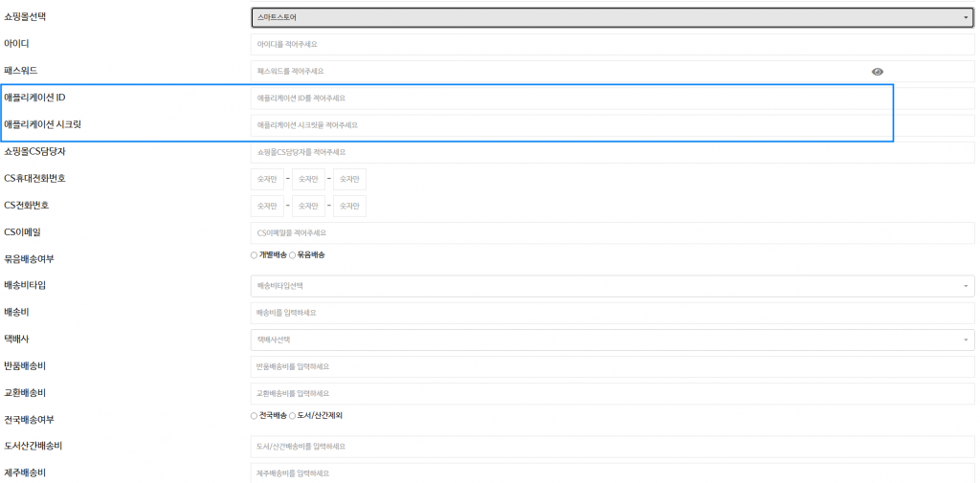This screenshot has height=483, width=980.
Task: Click the 반품배송비 input field
Action: coord(612,366)
